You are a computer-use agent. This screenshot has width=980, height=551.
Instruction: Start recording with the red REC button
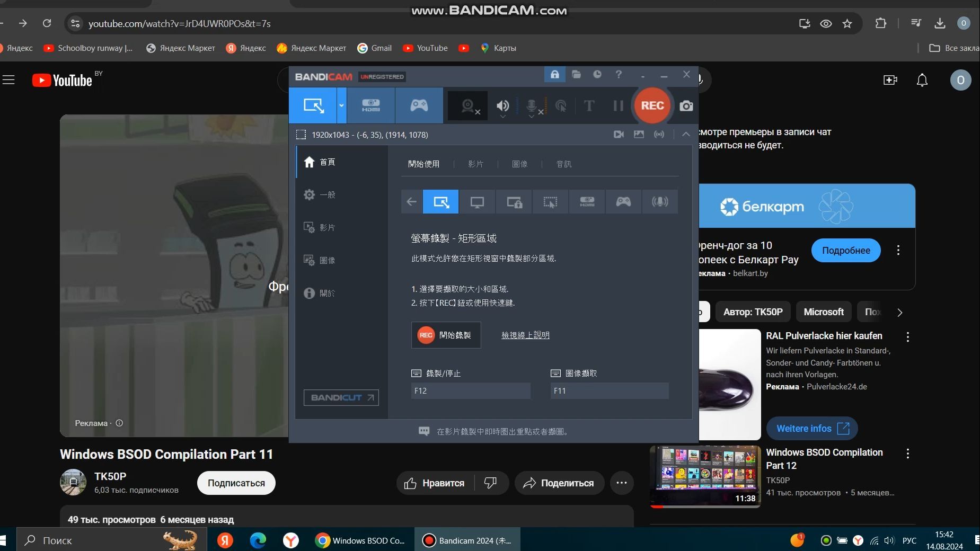coord(652,105)
